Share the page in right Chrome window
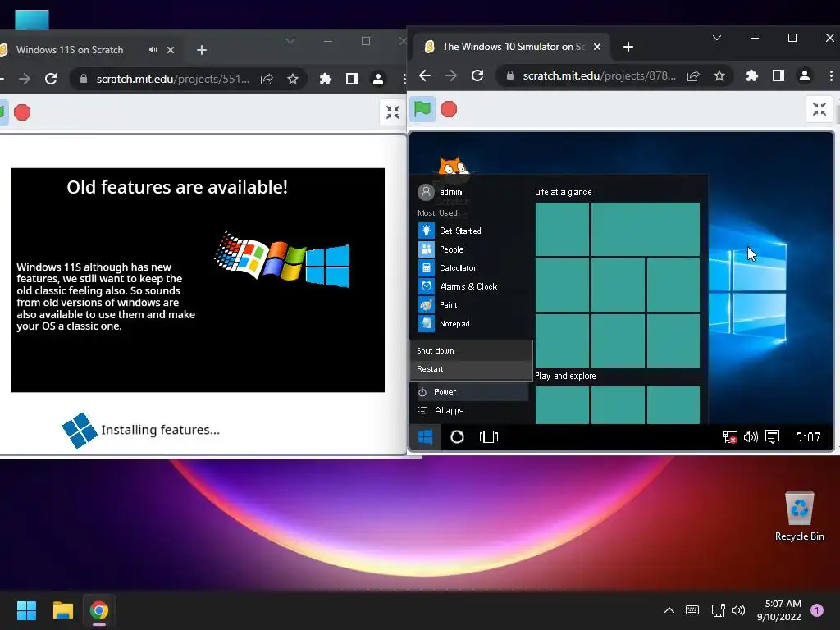 click(x=693, y=75)
